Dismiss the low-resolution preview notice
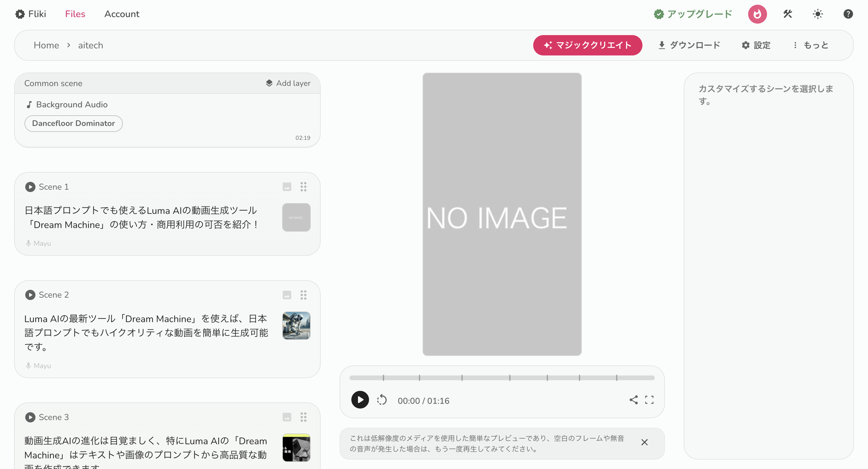 pyautogui.click(x=644, y=442)
